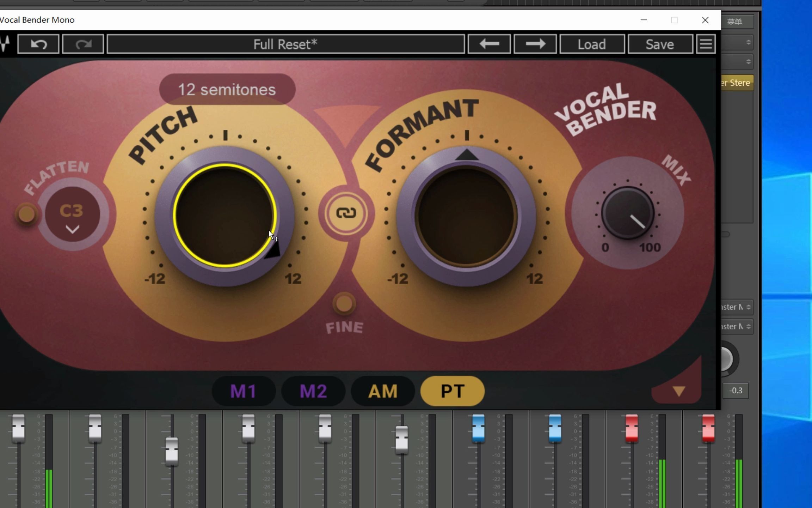The width and height of the screenshot is (812, 508).
Task: Select the M2 modulator tab
Action: (313, 391)
